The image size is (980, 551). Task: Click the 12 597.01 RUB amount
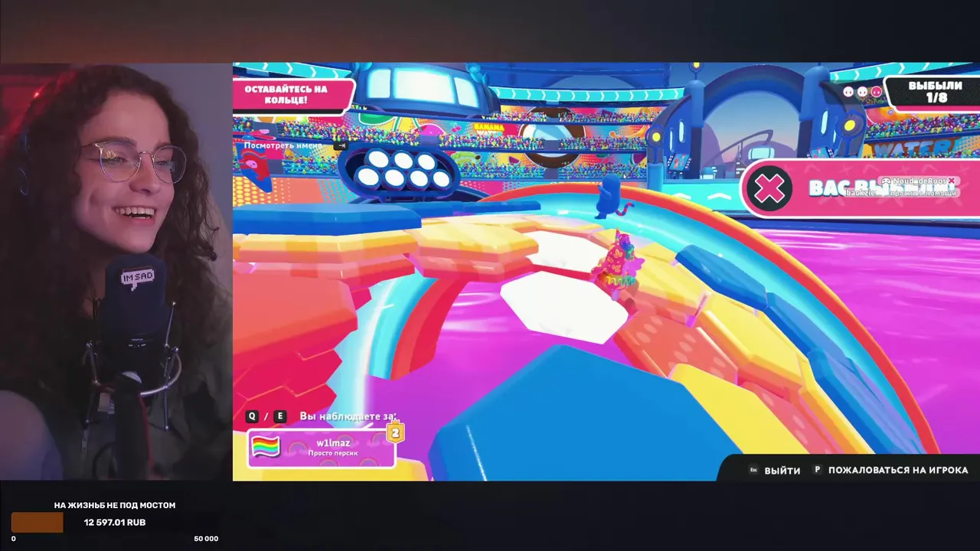pos(115,523)
